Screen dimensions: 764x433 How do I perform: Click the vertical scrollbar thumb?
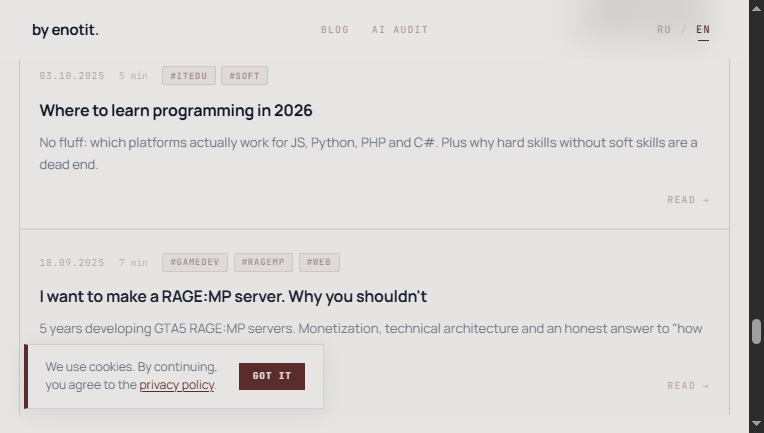click(x=757, y=332)
